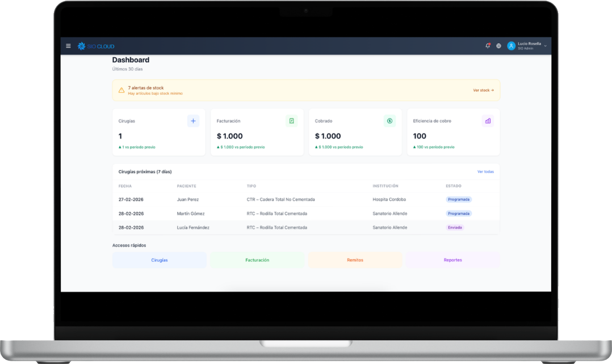The width and height of the screenshot is (612, 364).
Task: Expand the Lucio Rosella account dropdown
Action: point(545,46)
